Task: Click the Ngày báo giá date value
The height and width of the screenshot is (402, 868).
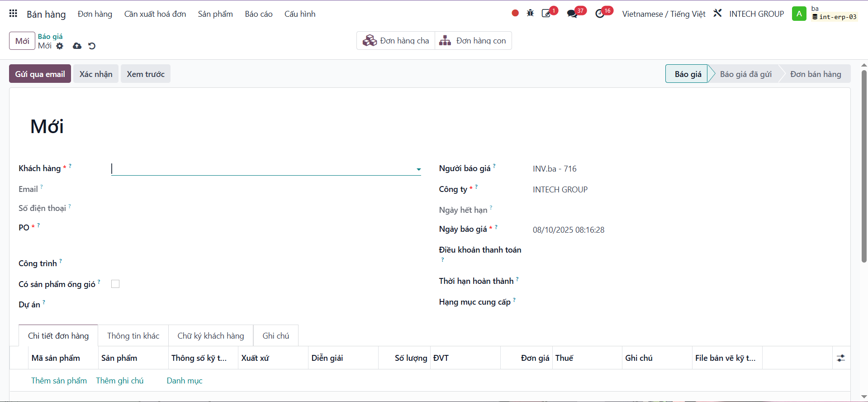Action: (x=569, y=230)
